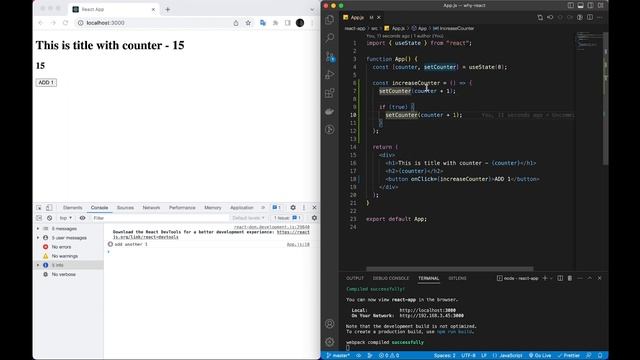Image resolution: width=640 pixels, height=360 pixels.
Task: Select TERMINAL panel tab
Action: 429,278
